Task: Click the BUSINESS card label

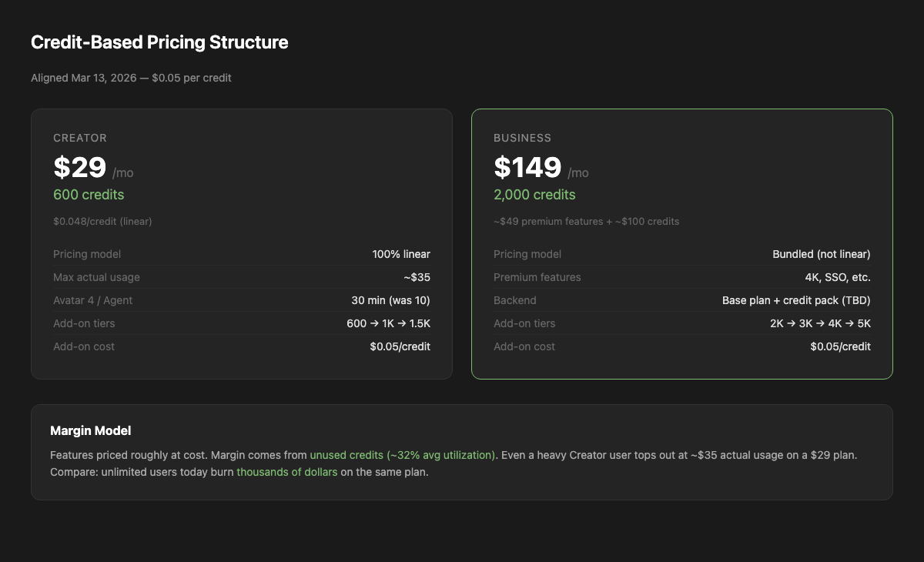Action: click(523, 138)
